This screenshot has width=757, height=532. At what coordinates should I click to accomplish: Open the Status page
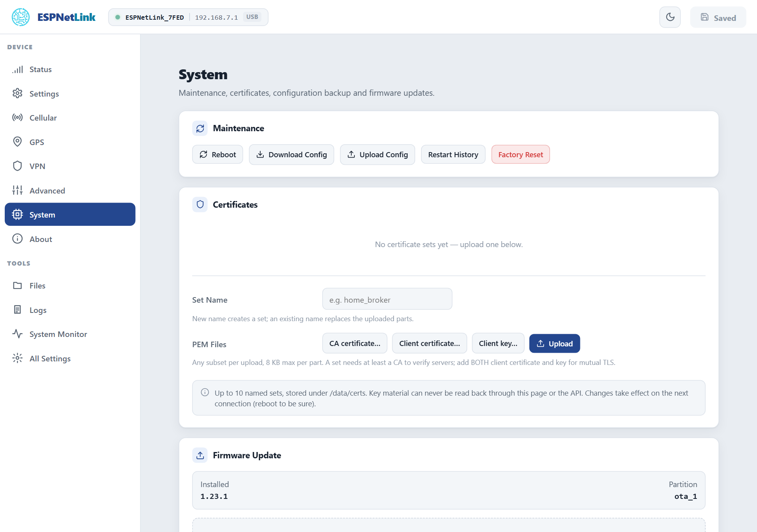pyautogui.click(x=70, y=69)
